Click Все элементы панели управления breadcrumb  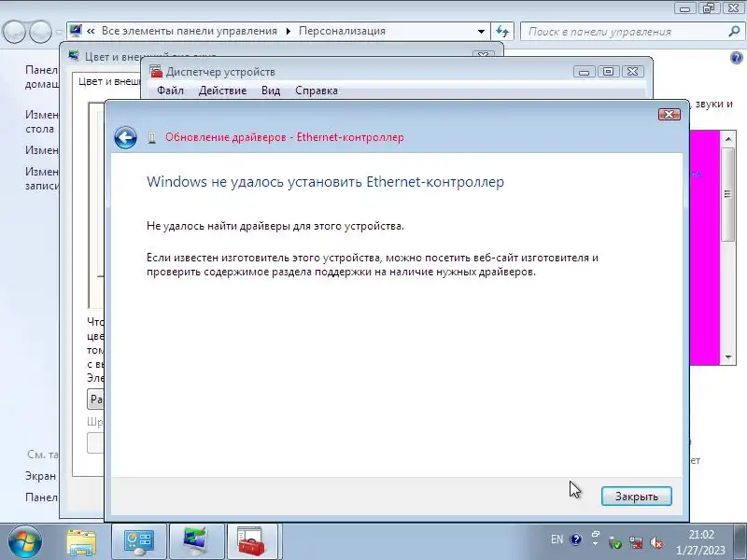tap(190, 31)
